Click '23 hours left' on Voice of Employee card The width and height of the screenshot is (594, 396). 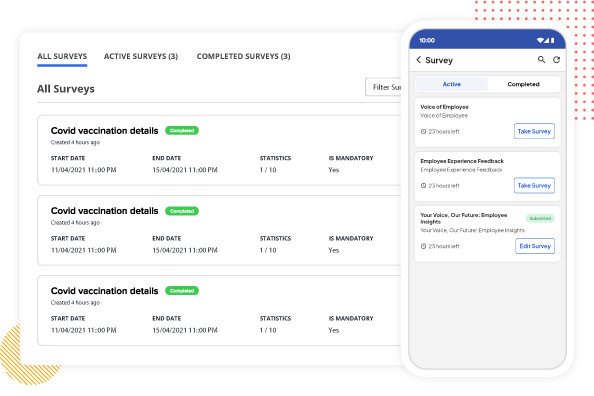pos(444,131)
